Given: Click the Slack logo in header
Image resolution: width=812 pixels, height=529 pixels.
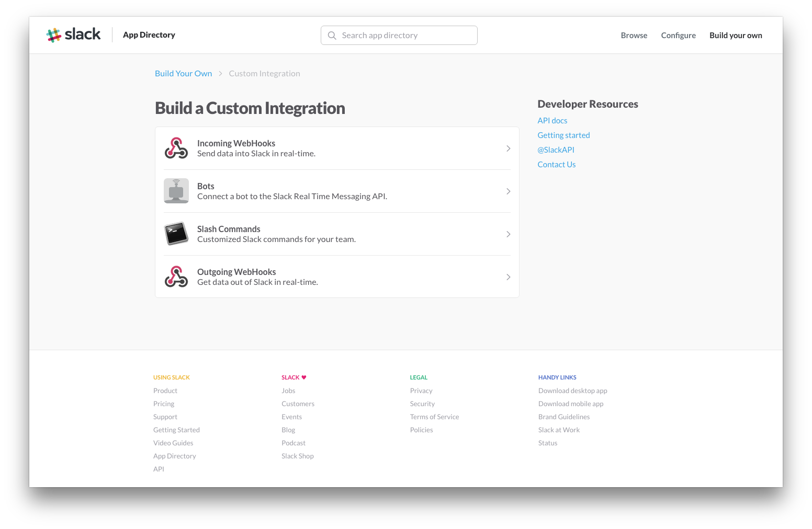Looking at the screenshot, I should click(x=73, y=35).
